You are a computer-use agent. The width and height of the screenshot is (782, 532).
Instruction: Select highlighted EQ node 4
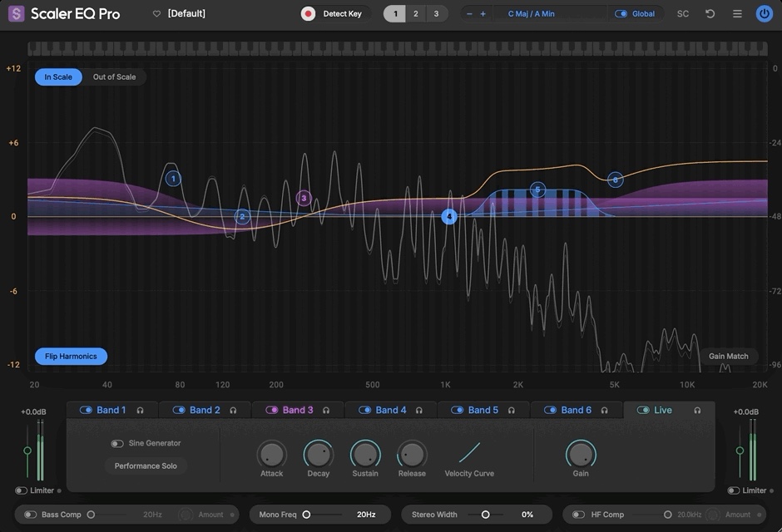click(x=449, y=216)
